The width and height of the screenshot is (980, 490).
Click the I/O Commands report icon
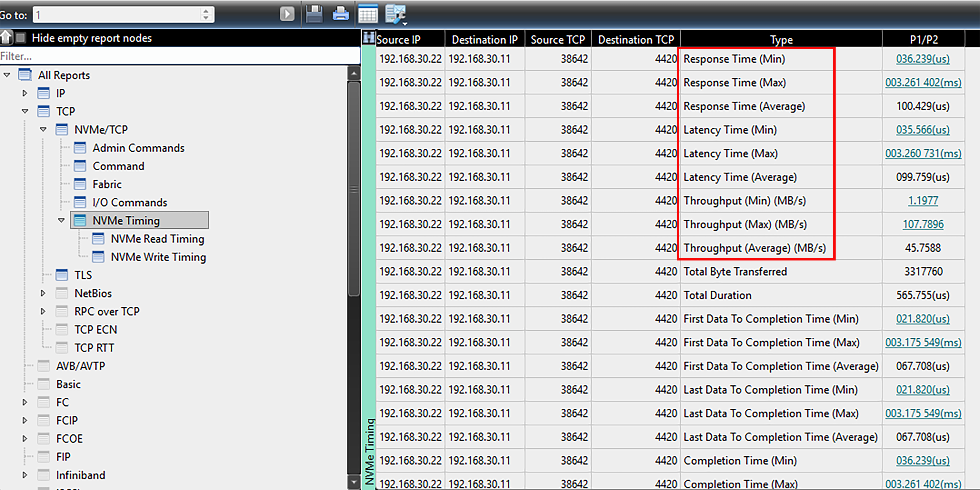[80, 202]
